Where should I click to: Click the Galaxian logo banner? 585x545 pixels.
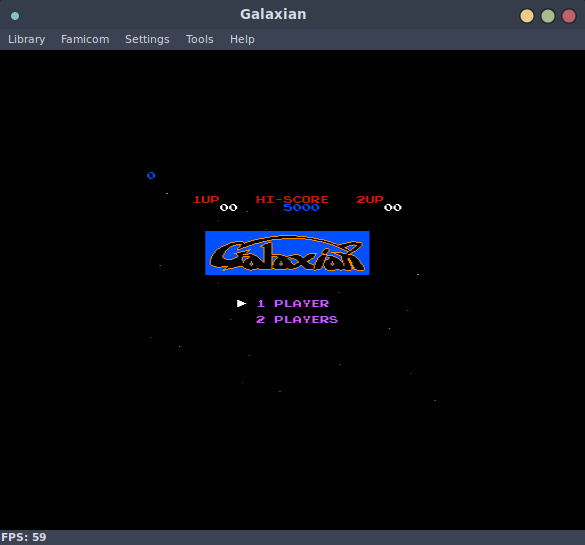pyautogui.click(x=287, y=253)
